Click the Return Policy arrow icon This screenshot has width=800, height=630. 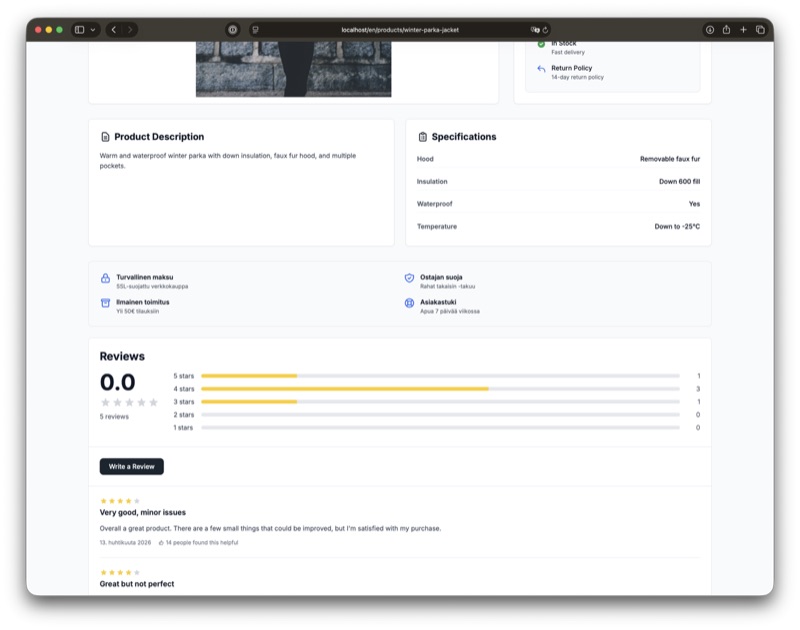(x=541, y=68)
